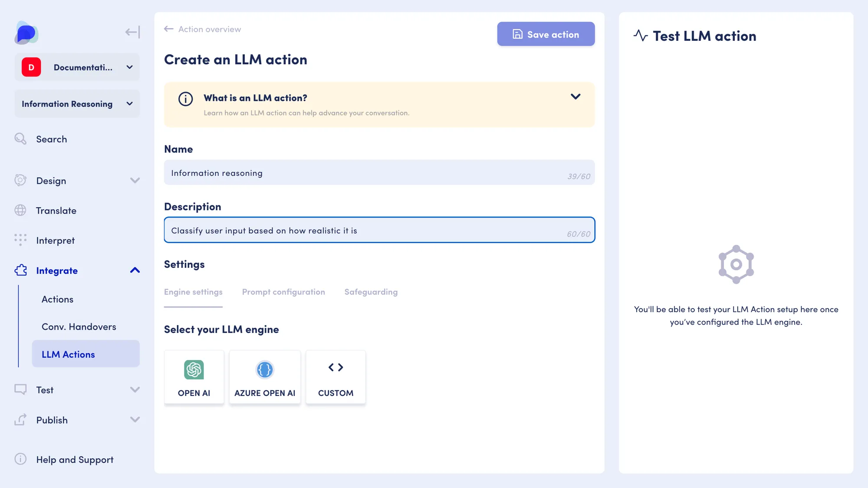
Task: Click into the Name input field
Action: click(379, 172)
